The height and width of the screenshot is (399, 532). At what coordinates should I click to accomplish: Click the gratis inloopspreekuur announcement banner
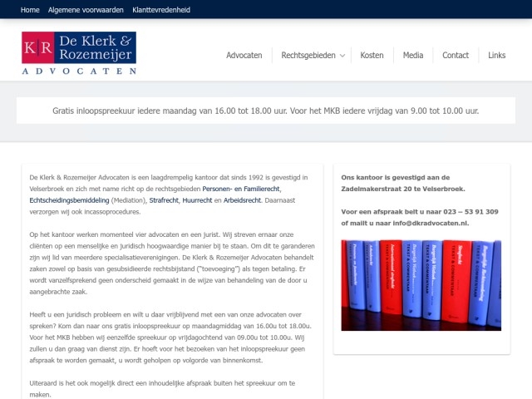pyautogui.click(x=265, y=111)
